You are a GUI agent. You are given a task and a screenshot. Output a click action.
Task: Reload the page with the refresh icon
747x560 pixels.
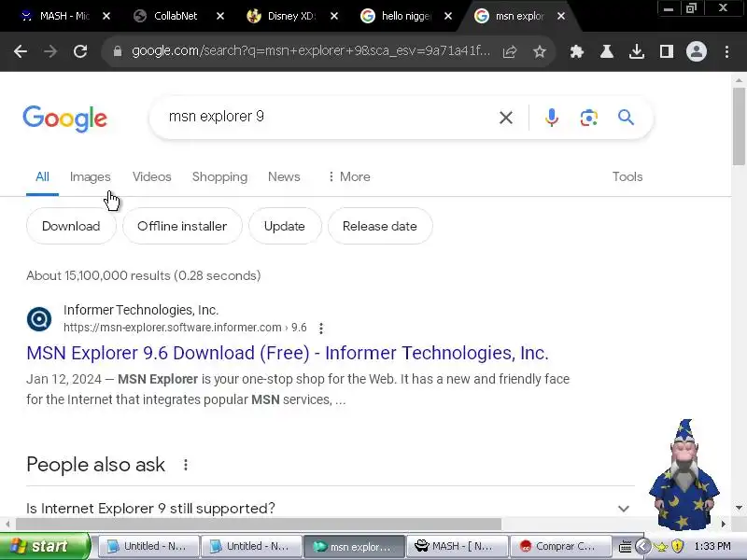80,51
